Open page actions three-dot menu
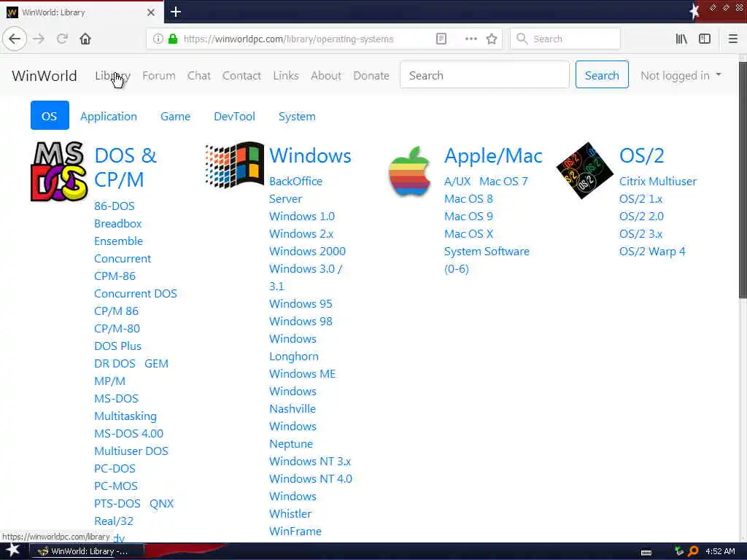The height and width of the screenshot is (560, 747). pos(471,39)
